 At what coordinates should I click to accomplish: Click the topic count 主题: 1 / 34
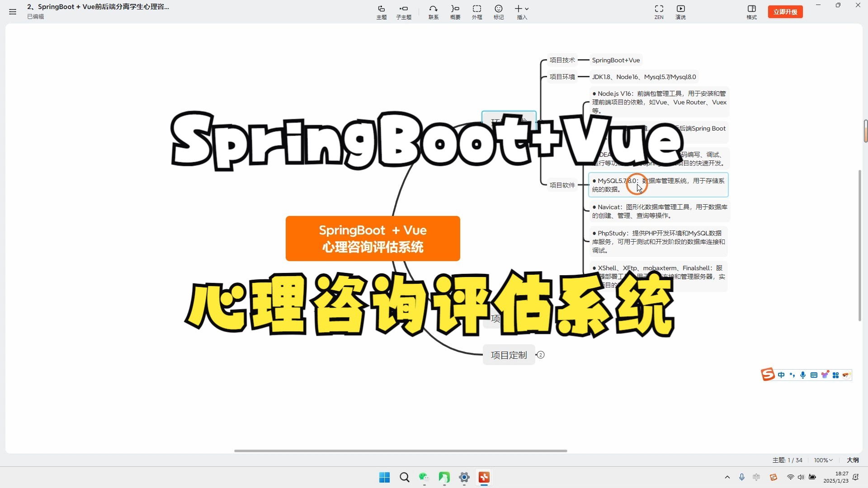(x=787, y=460)
